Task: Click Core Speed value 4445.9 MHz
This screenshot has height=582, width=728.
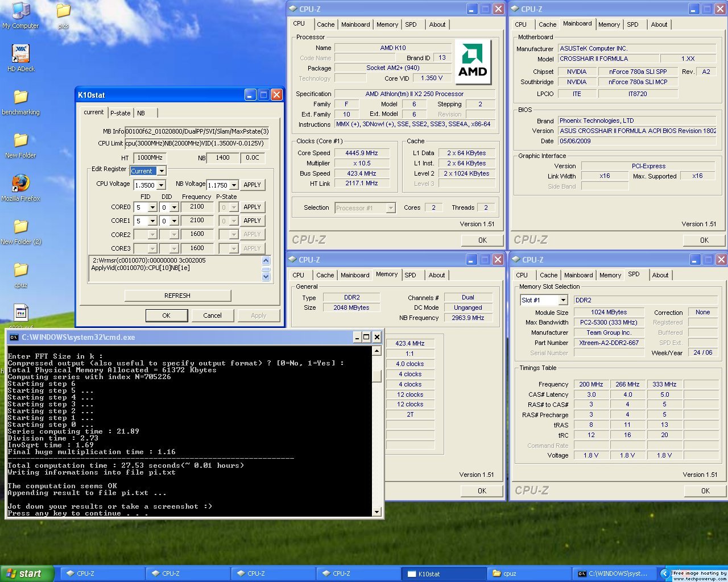Action: (x=362, y=153)
